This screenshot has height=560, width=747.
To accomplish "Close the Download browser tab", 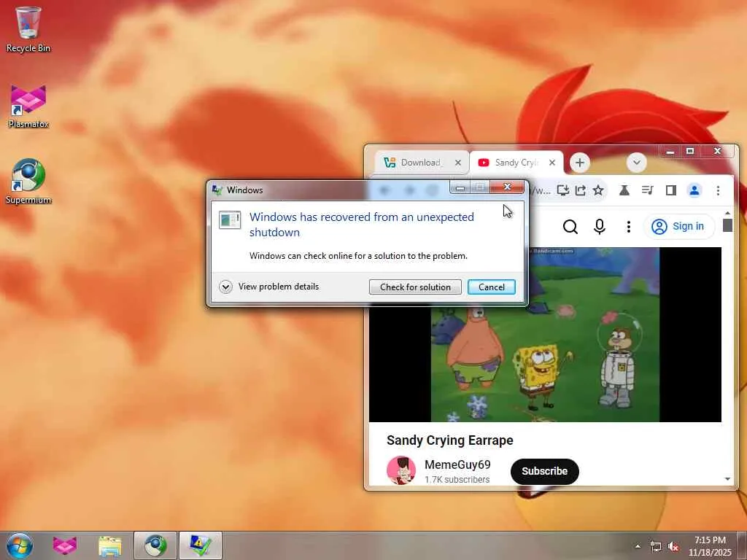I will (458, 163).
